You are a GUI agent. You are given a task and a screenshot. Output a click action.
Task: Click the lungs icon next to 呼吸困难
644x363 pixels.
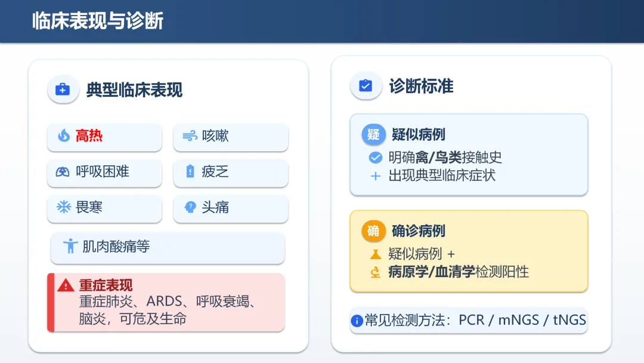(63, 171)
